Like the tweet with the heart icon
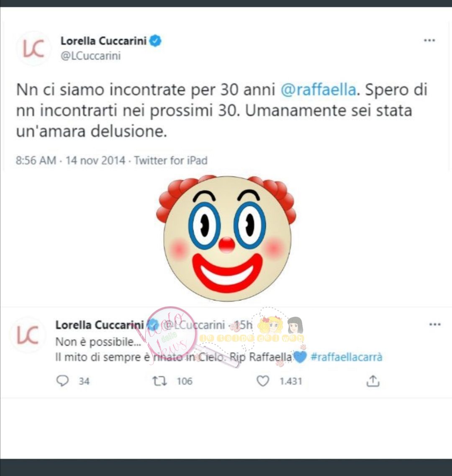Viewport: 452px width, 476px height. coord(263,381)
